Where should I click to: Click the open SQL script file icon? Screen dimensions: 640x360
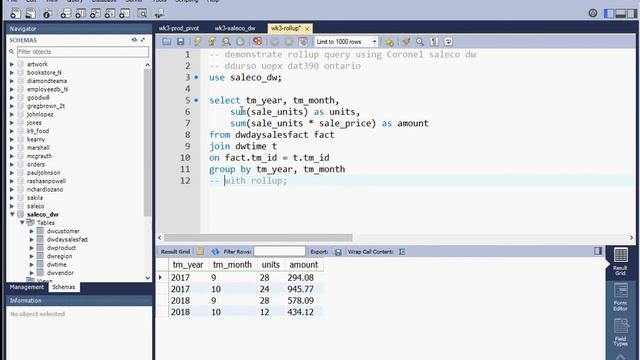pyautogui.click(x=31, y=13)
